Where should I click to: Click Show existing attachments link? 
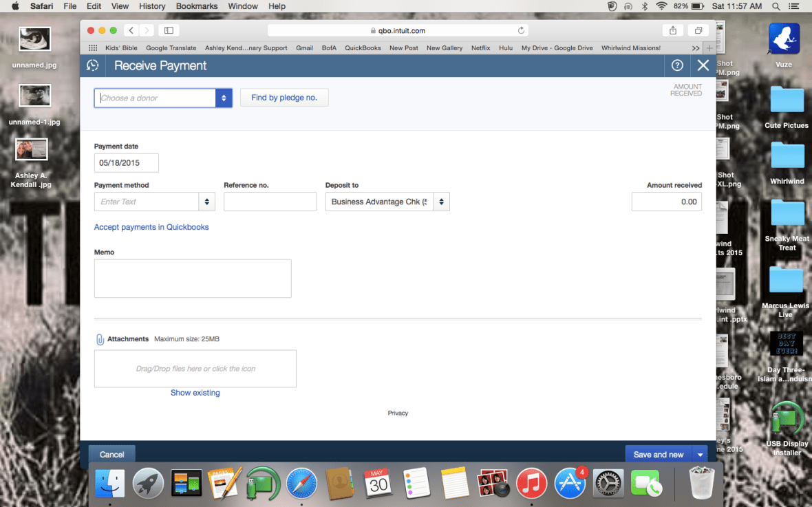(x=195, y=393)
